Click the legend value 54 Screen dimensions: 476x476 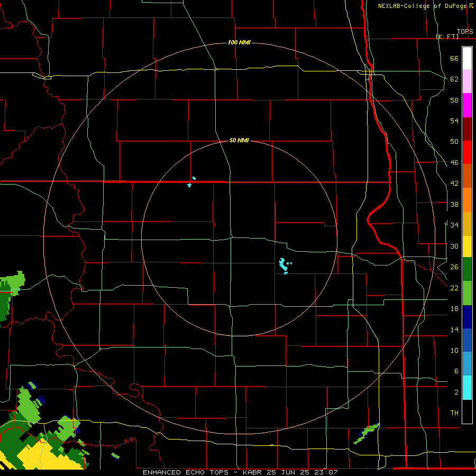(x=454, y=121)
